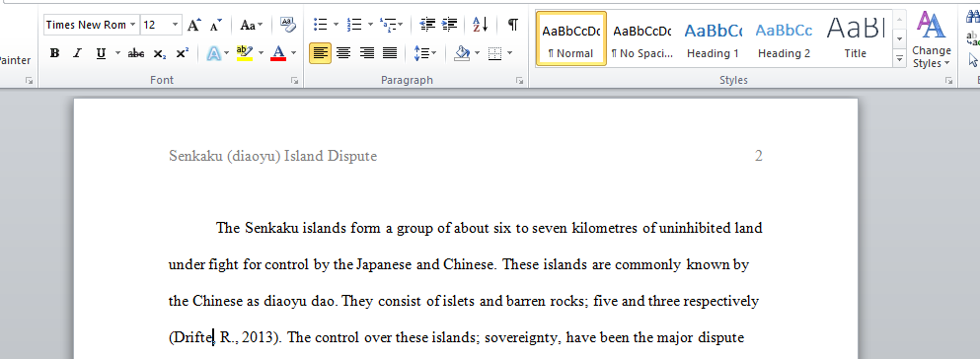Open Text Effects dropdown arrow
Screen dimensions: 980x359
tap(226, 53)
